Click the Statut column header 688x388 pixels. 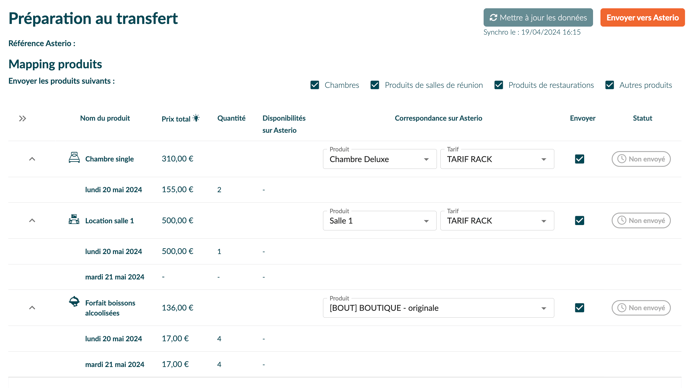(642, 118)
